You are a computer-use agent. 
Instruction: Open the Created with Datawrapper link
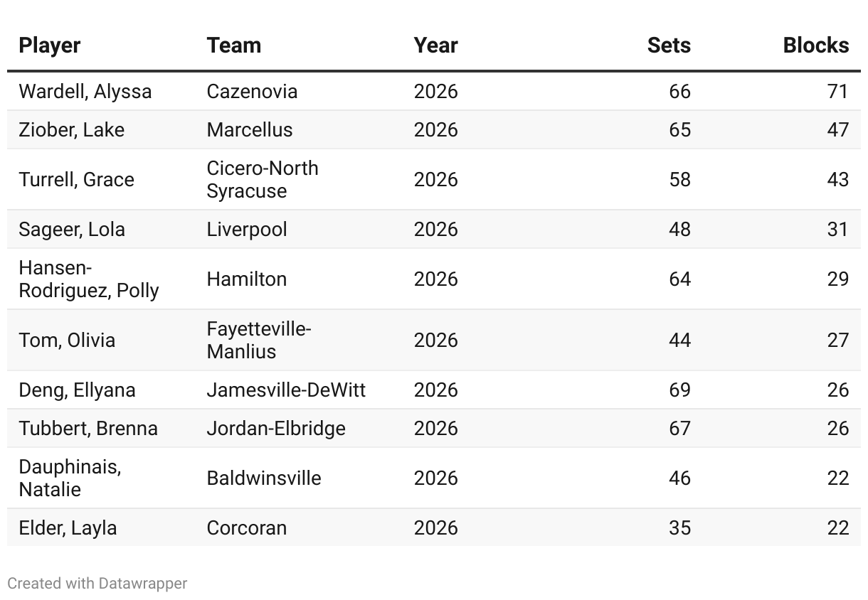point(97,584)
